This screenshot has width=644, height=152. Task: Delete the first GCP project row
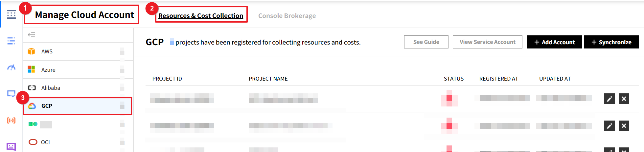[x=624, y=99]
